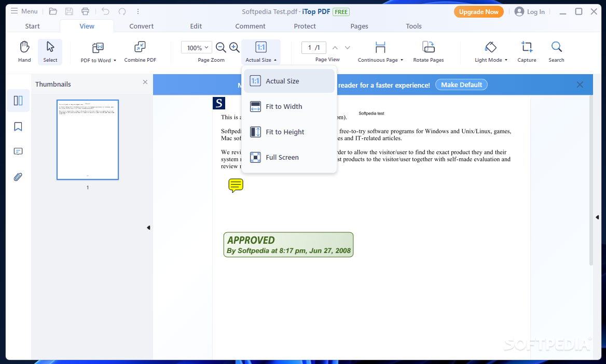Click the save disk icon
The width and height of the screenshot is (606, 364).
(69, 11)
